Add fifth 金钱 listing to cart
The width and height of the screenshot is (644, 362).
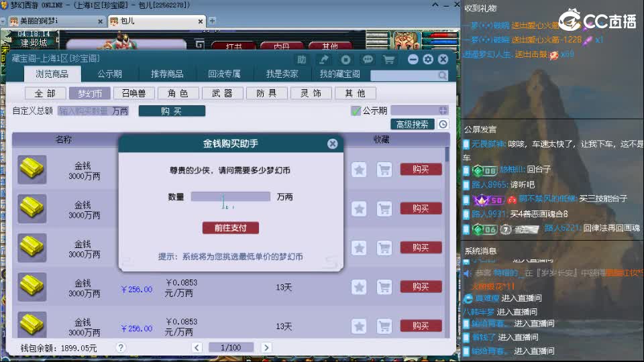[384, 326]
